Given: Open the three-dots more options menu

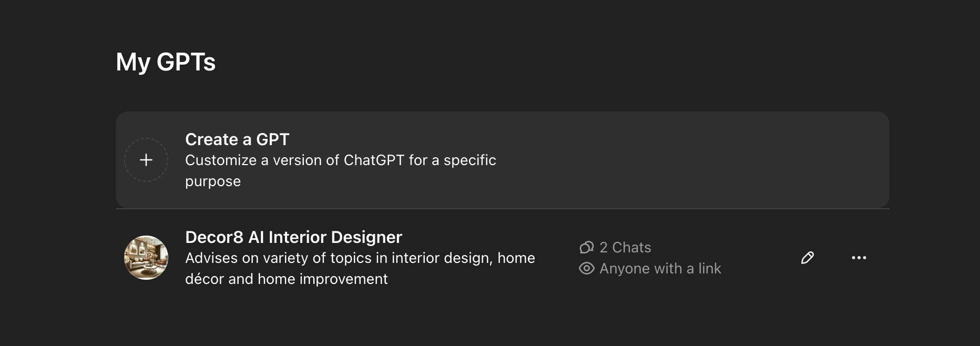Looking at the screenshot, I should tap(859, 258).
